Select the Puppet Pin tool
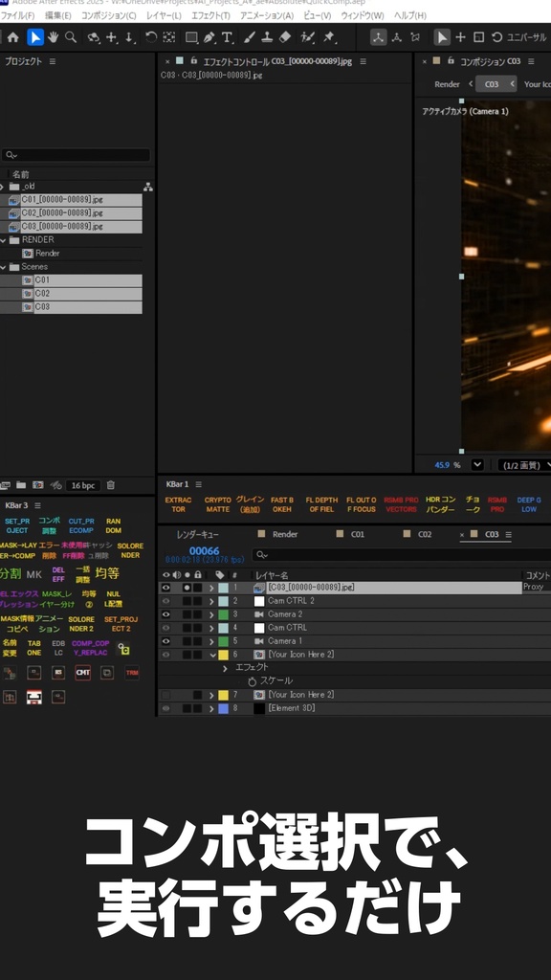551x980 pixels. point(329,37)
